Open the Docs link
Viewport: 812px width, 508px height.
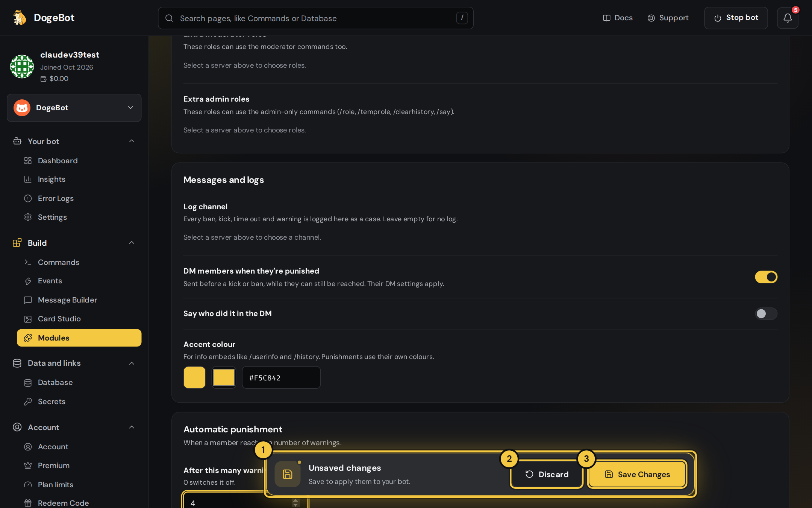[x=618, y=18]
